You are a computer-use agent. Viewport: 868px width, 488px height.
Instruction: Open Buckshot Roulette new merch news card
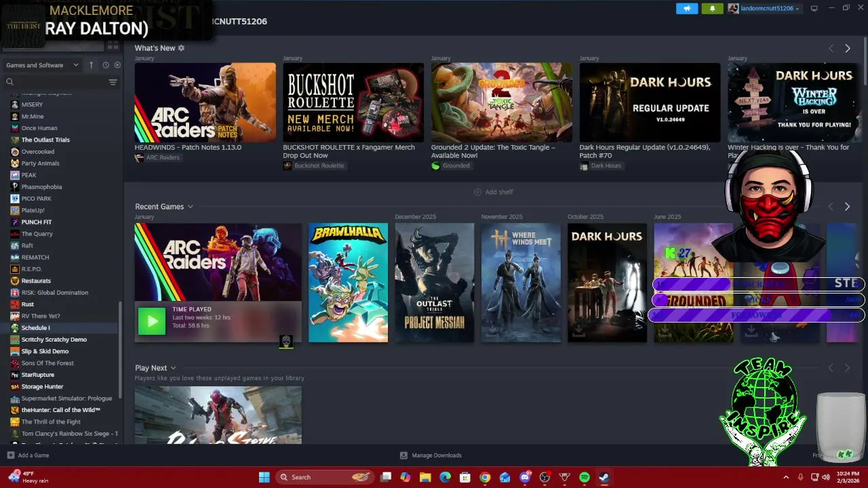click(x=353, y=102)
